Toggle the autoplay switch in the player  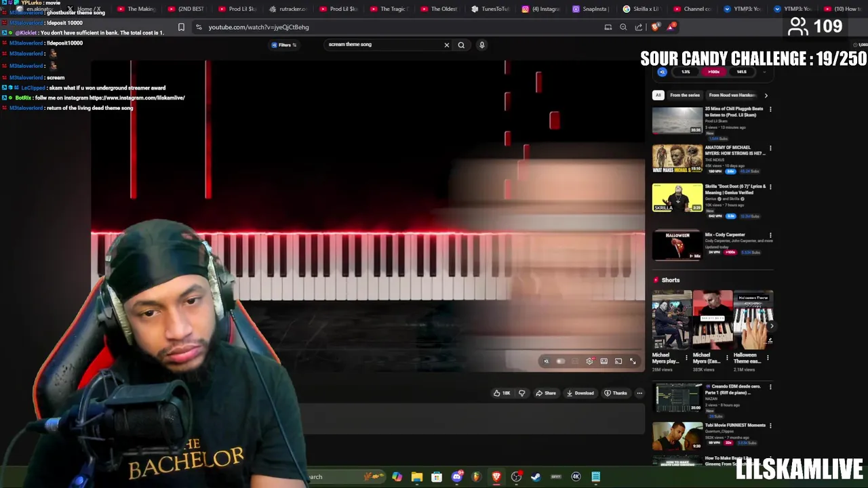tap(561, 361)
